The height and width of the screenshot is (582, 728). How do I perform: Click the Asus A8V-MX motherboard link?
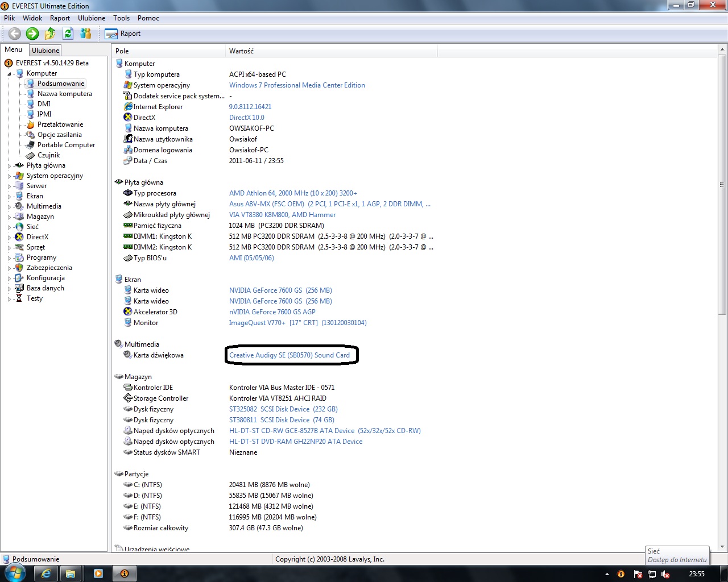tap(330, 204)
